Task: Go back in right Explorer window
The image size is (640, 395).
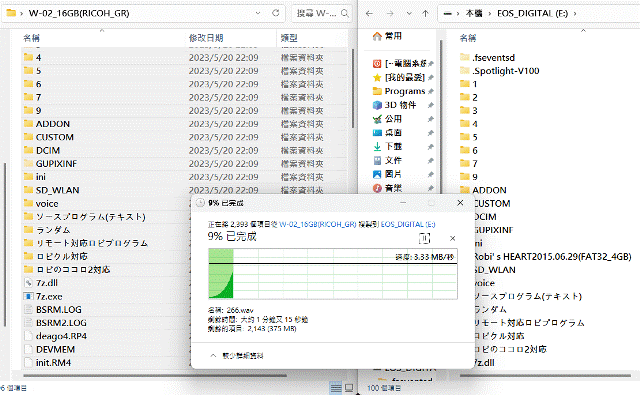Action: point(369,13)
